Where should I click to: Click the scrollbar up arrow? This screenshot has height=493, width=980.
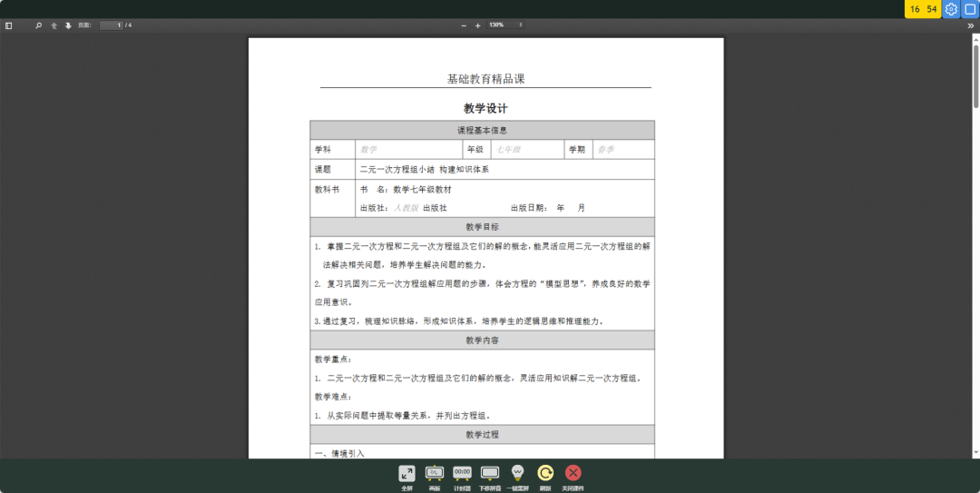pos(975,38)
